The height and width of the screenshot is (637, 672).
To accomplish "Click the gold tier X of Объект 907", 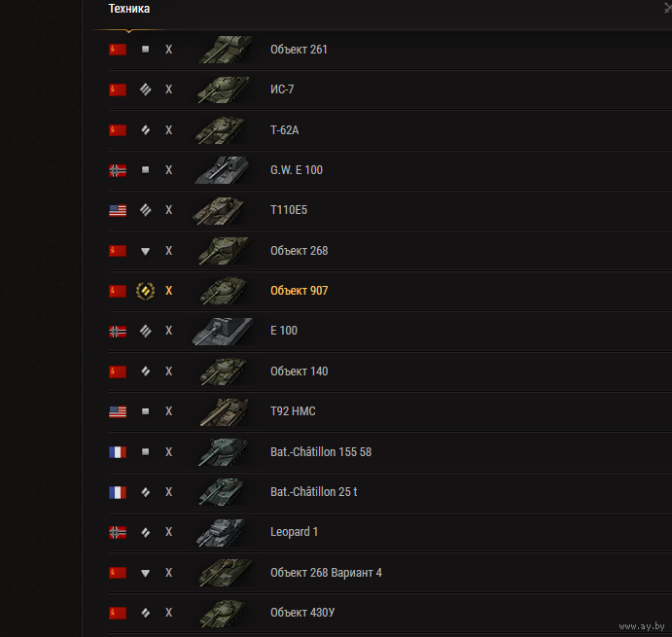I will pyautogui.click(x=169, y=291).
